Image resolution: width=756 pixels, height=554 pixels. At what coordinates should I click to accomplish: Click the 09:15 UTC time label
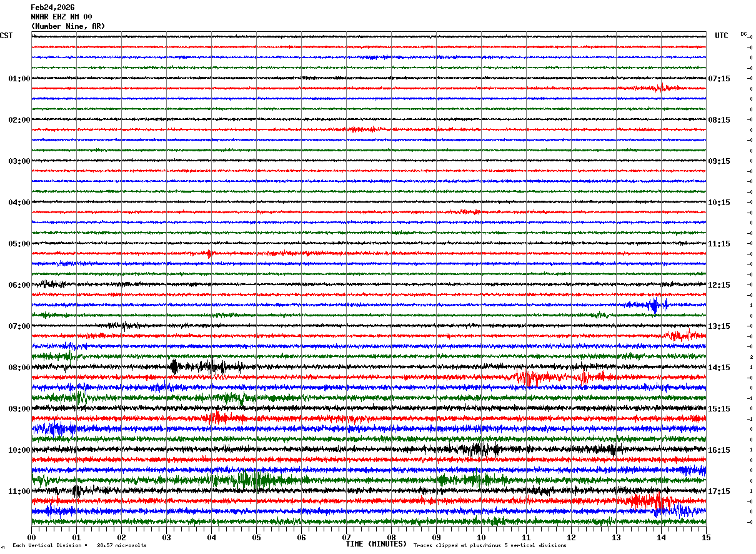[719, 161]
